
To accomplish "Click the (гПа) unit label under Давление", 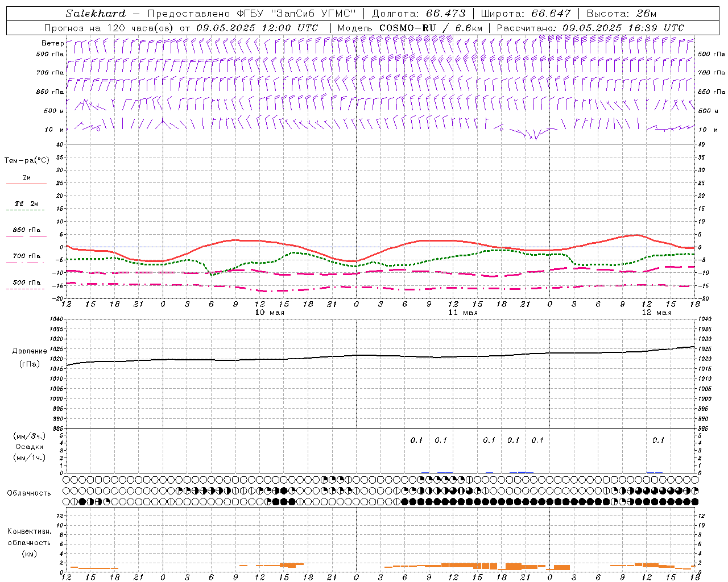I will point(30,364).
